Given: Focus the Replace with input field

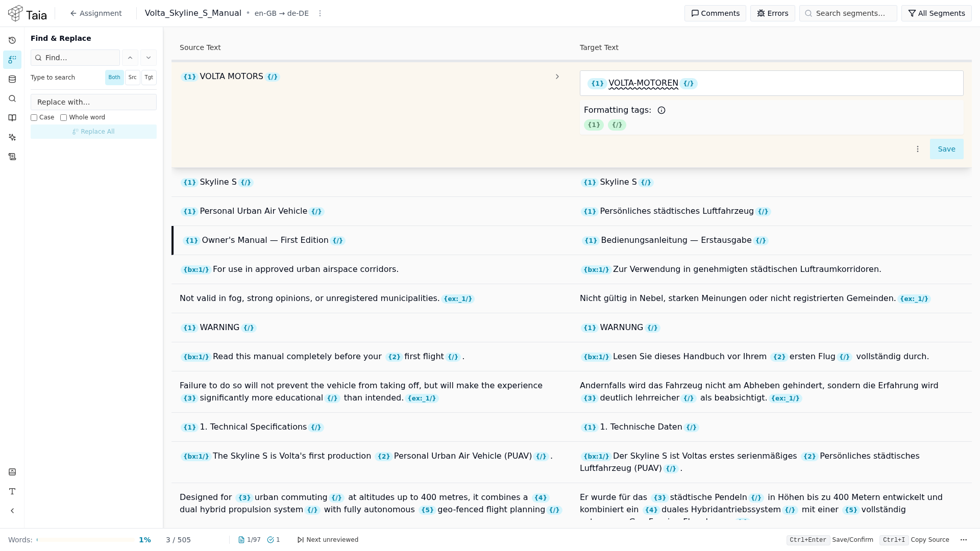Looking at the screenshot, I should tap(93, 102).
